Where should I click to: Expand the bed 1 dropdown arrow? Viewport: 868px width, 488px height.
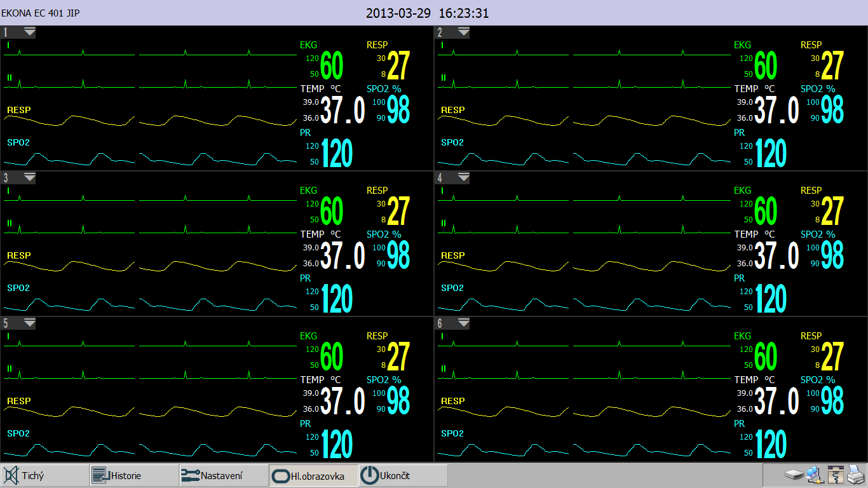(30, 32)
